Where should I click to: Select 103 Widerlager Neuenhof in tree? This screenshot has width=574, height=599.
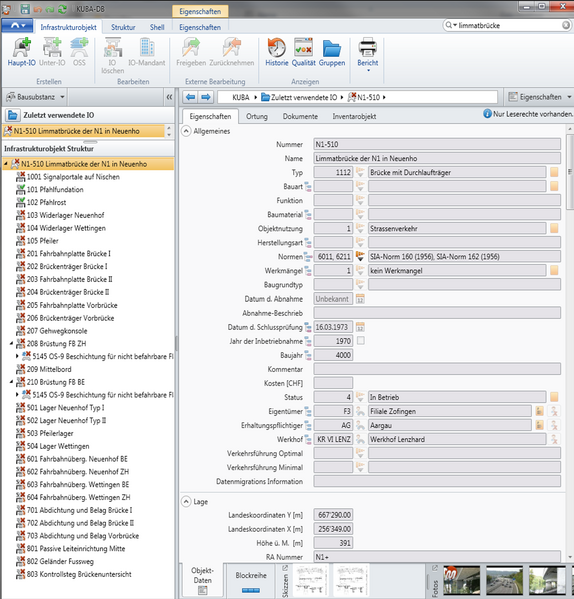point(65,215)
